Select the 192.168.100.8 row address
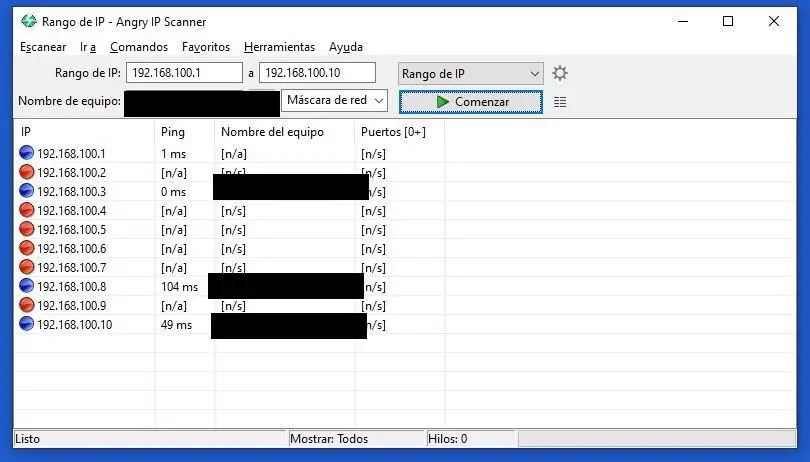The height and width of the screenshot is (462, 810). (x=71, y=286)
